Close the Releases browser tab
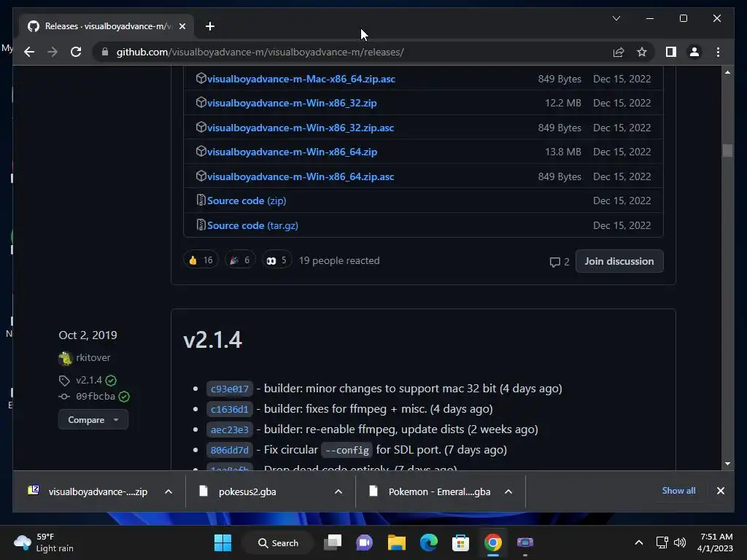Image resolution: width=747 pixels, height=560 pixels. click(x=182, y=26)
